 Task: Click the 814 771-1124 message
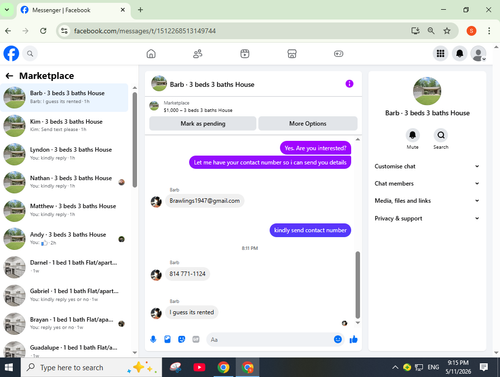pyautogui.click(x=187, y=274)
